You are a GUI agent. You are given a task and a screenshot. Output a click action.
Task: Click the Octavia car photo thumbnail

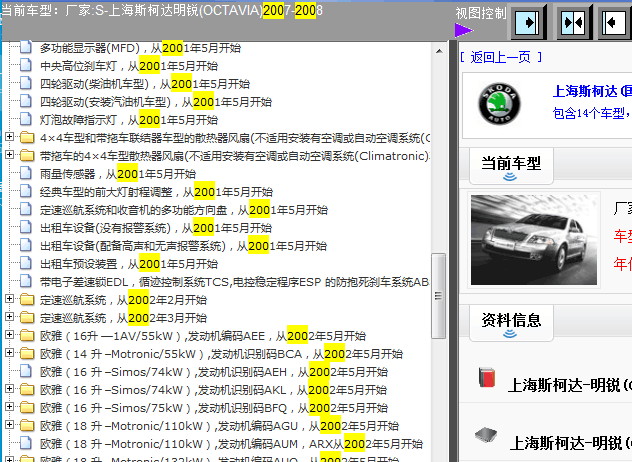tap(534, 240)
